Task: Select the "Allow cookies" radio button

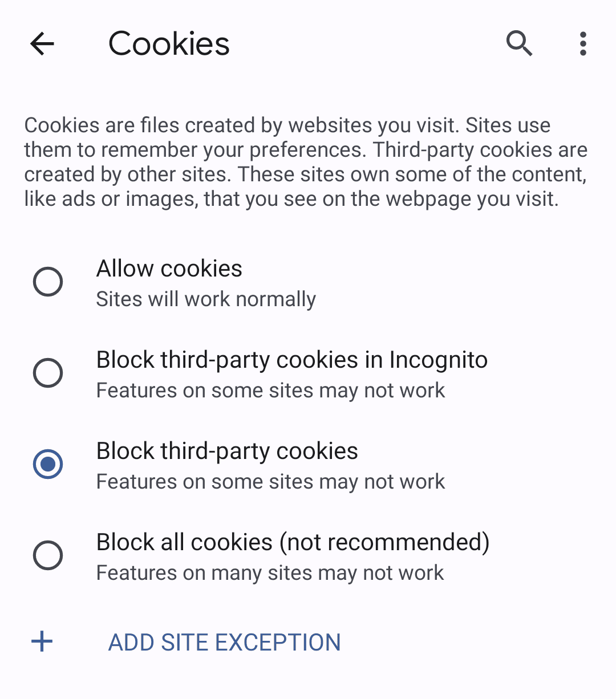Action: (48, 282)
